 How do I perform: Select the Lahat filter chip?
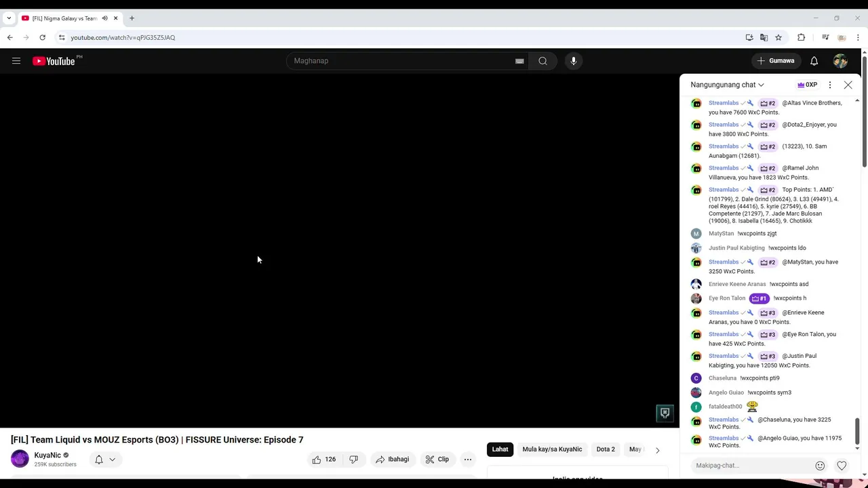tap(500, 449)
